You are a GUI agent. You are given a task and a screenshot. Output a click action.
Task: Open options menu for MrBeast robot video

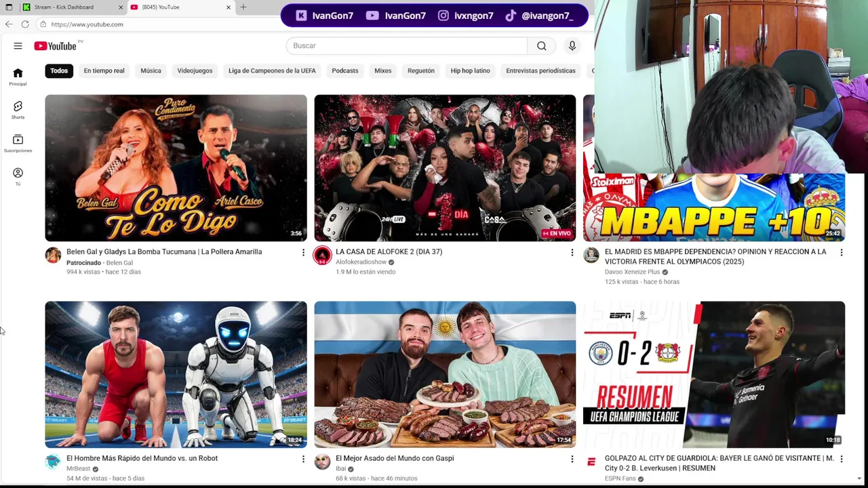(303, 459)
